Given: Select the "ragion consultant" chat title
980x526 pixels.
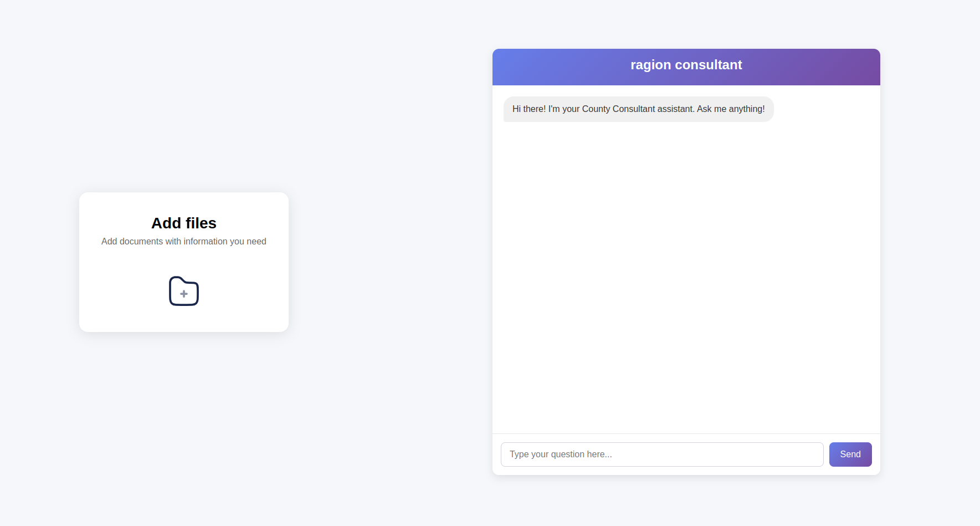Looking at the screenshot, I should (686, 65).
